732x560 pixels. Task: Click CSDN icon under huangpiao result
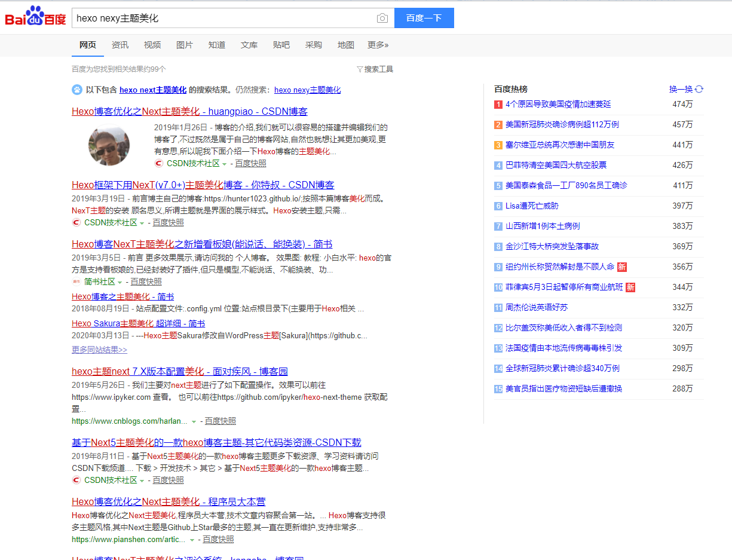[159, 163]
